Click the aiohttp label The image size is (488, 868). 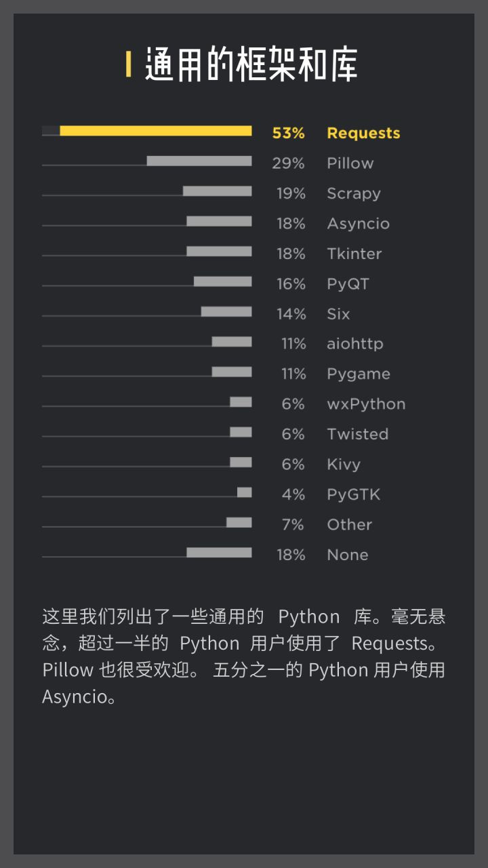[x=354, y=344]
